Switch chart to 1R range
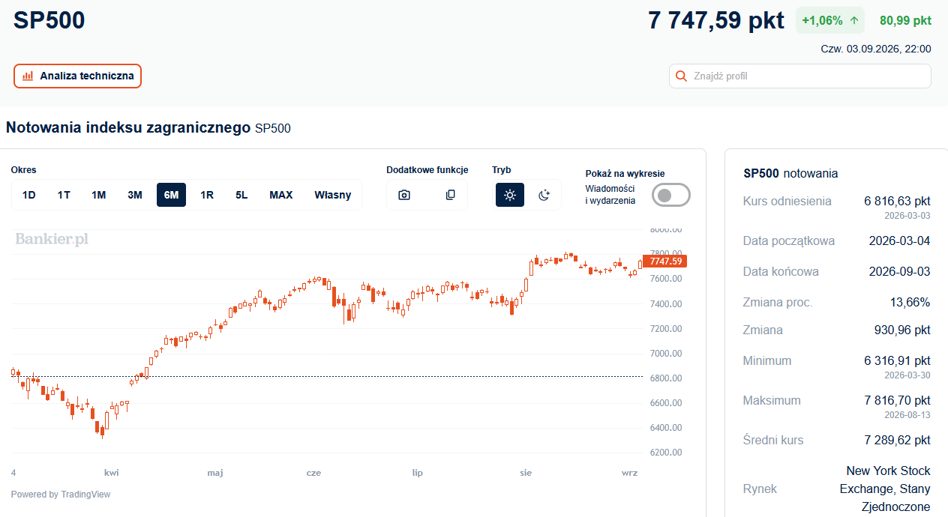 pos(207,195)
